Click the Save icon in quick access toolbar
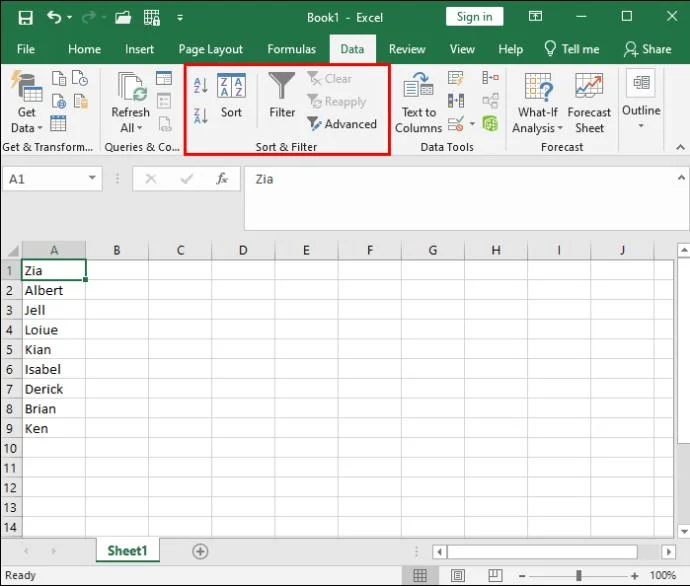Screen dimensions: 690x586 (25, 18)
